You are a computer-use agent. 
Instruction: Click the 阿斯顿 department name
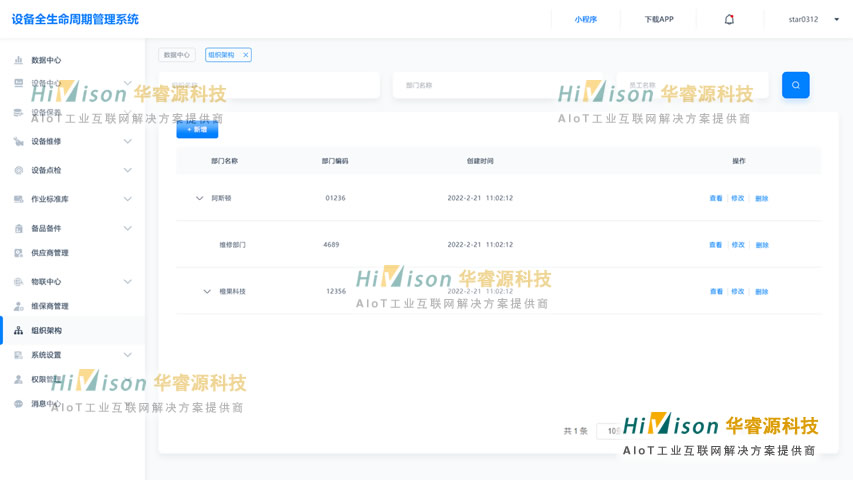click(221, 198)
